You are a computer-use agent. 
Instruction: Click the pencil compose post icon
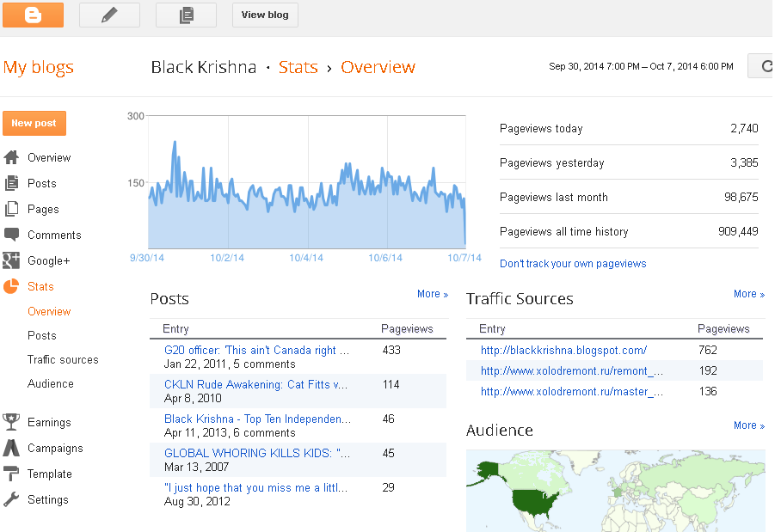tap(109, 15)
